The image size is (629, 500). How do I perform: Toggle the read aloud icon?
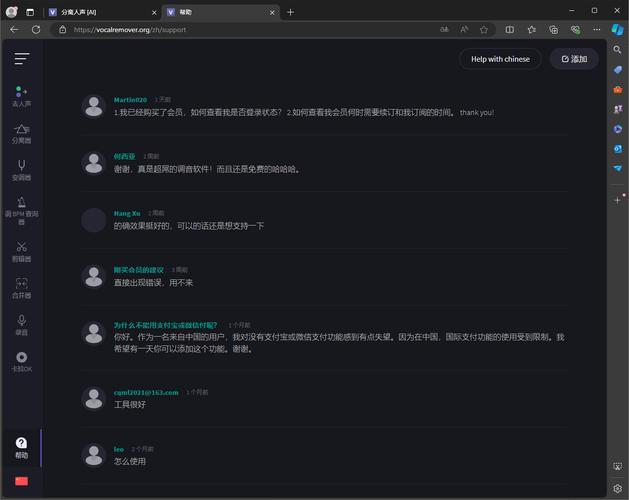point(464,30)
